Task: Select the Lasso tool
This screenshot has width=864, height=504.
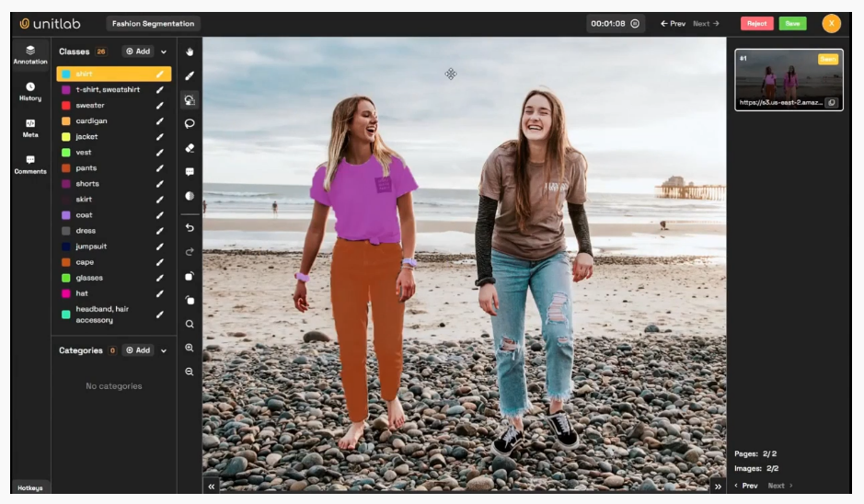Action: [190, 123]
